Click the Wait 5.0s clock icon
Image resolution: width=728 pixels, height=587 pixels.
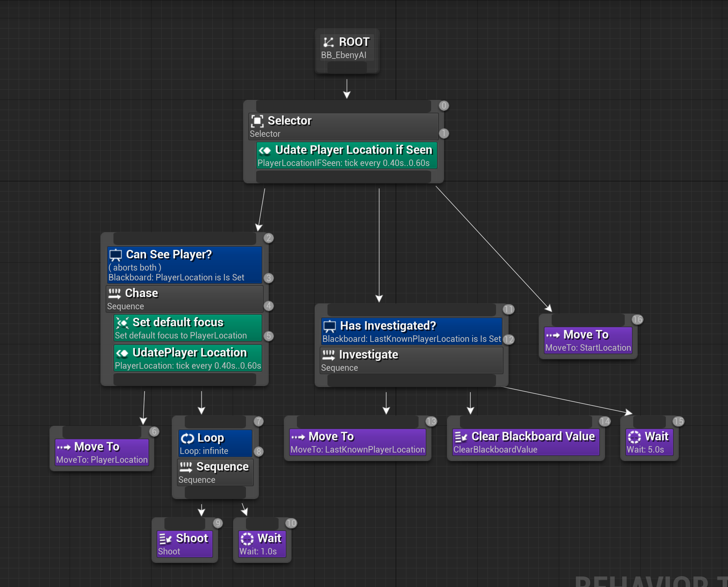pyautogui.click(x=634, y=437)
